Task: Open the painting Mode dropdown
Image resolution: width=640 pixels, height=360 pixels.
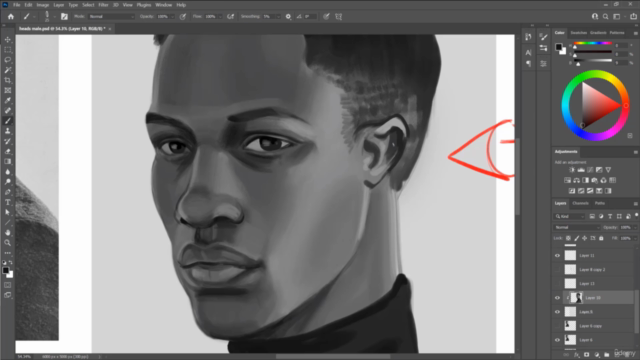Action: click(x=111, y=17)
